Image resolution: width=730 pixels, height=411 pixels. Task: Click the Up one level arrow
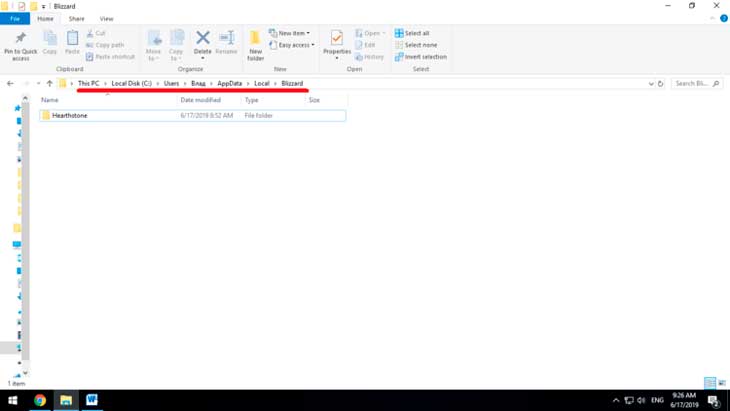(49, 84)
